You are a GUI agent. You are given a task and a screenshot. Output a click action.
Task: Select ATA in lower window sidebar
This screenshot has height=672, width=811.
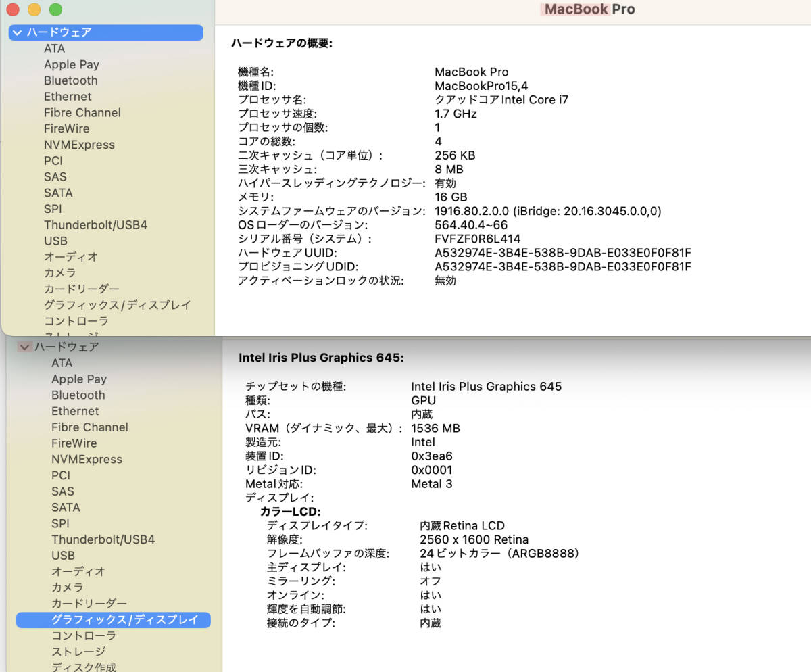click(x=62, y=363)
